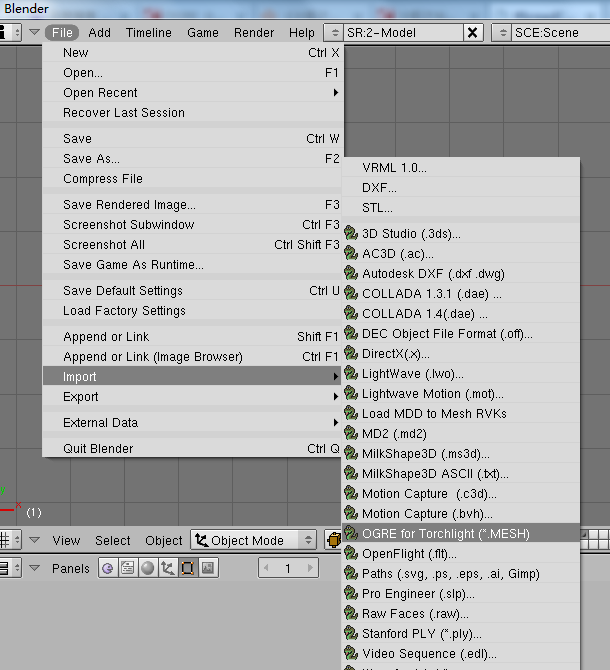Choose Quit Blender
Image resolution: width=610 pixels, height=670 pixels.
coord(193,449)
